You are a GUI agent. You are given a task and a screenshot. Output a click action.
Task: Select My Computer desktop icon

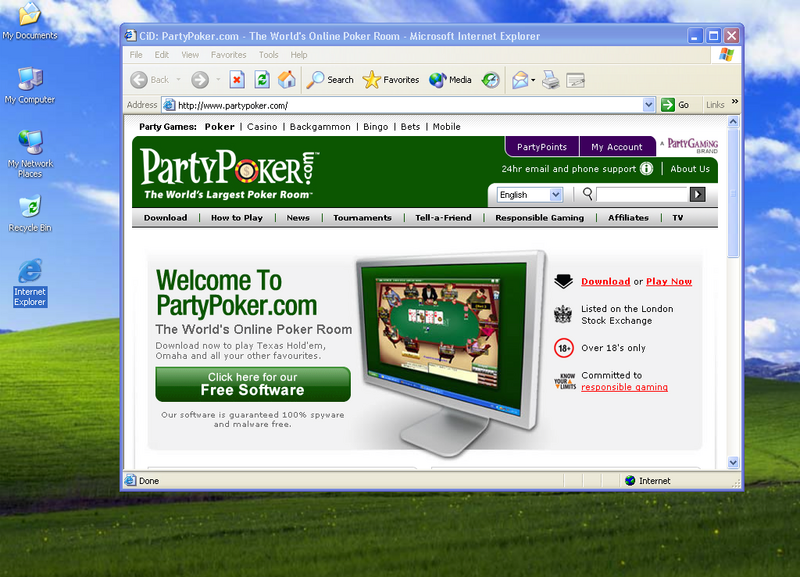click(30, 86)
